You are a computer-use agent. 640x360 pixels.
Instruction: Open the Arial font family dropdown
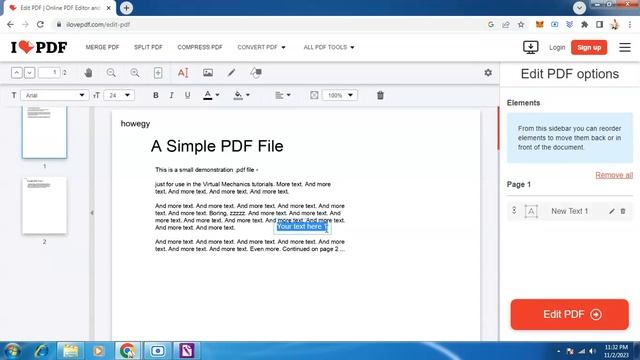click(55, 95)
